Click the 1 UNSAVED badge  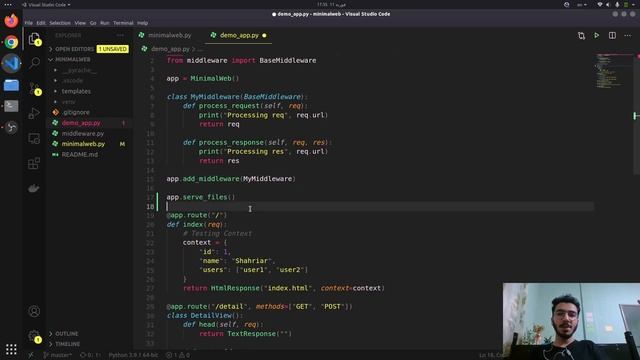click(x=113, y=49)
